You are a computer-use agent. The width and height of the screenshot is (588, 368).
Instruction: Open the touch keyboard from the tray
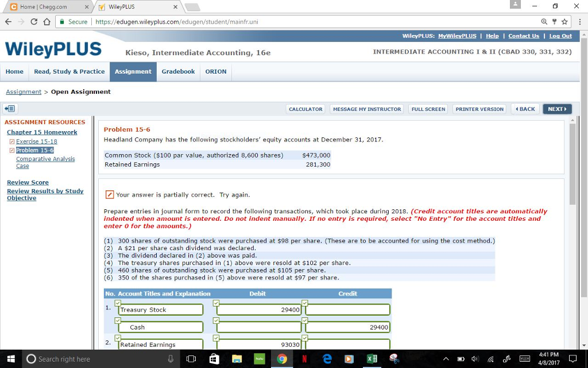pyautogui.click(x=525, y=359)
